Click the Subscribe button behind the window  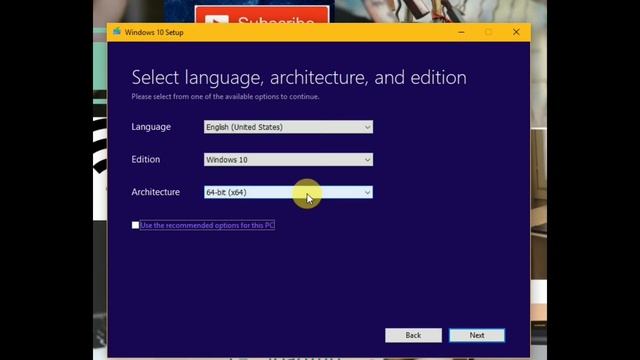pos(262,15)
